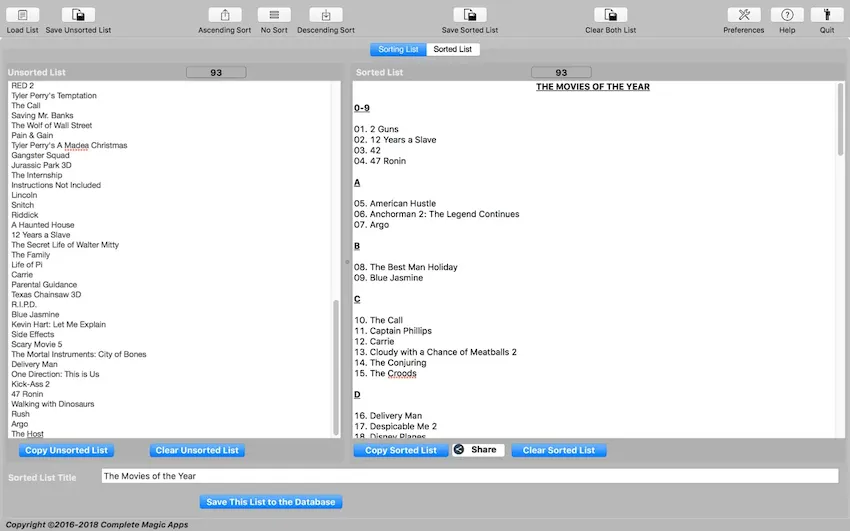Viewport: 850px width, 531px height.
Task: Click 'Snitch' entry
Action: 23,205
